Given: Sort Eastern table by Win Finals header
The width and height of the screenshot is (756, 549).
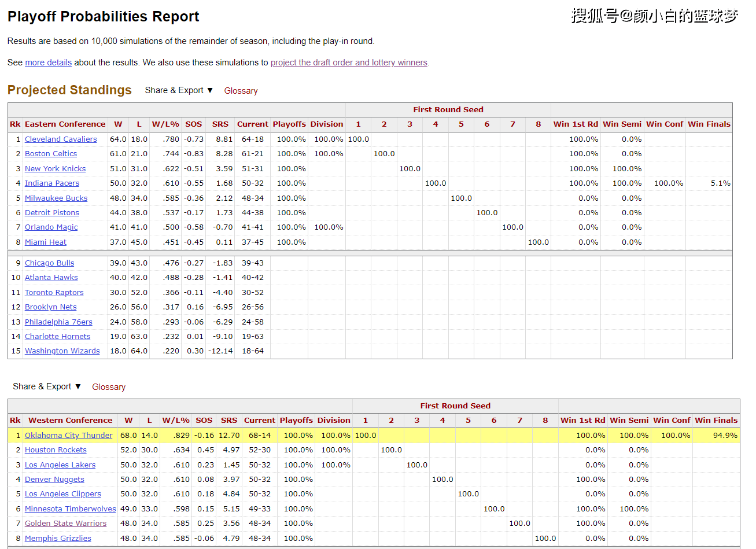Looking at the screenshot, I should pyautogui.click(x=709, y=124).
